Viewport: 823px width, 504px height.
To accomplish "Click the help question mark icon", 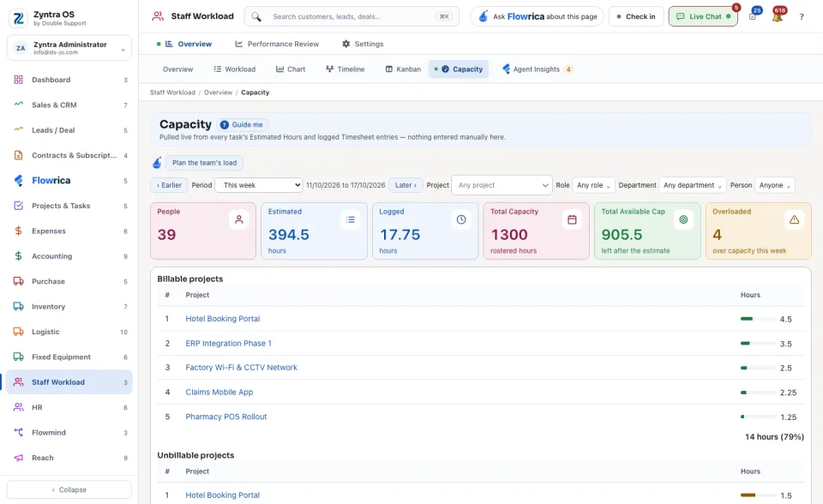I will pos(802,17).
